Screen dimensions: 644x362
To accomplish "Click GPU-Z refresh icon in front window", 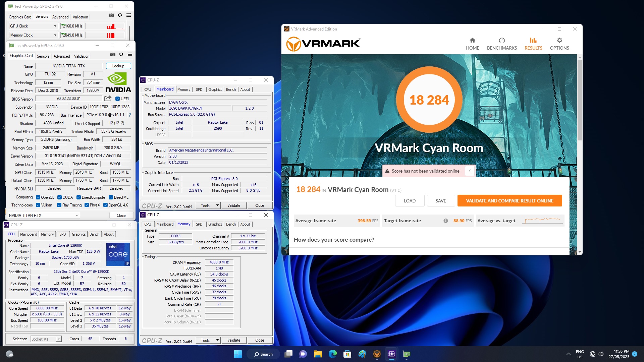I will pyautogui.click(x=121, y=54).
